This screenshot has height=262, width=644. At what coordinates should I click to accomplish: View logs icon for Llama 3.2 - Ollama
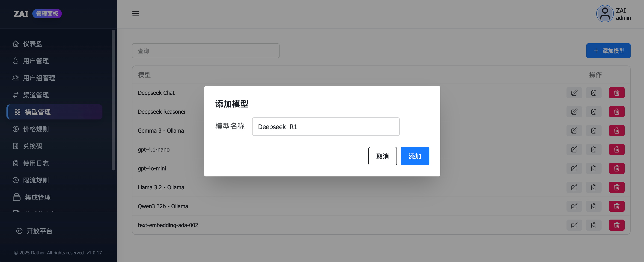pos(593,187)
